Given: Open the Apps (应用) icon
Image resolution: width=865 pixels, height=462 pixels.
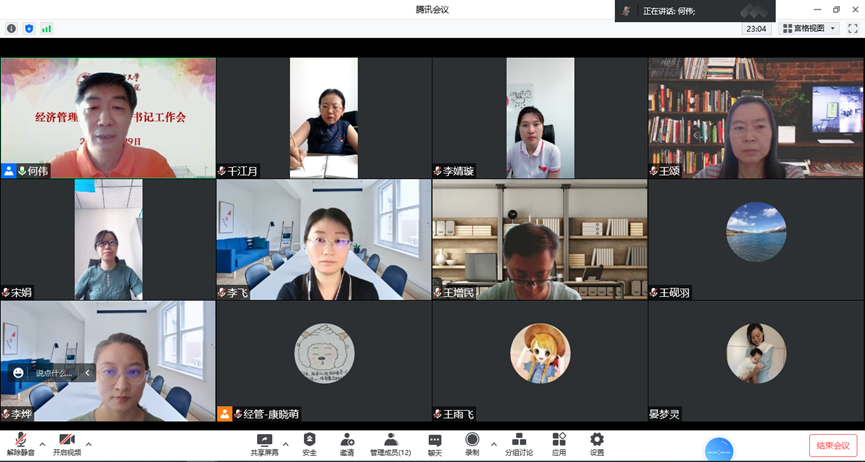Looking at the screenshot, I should click(x=558, y=444).
